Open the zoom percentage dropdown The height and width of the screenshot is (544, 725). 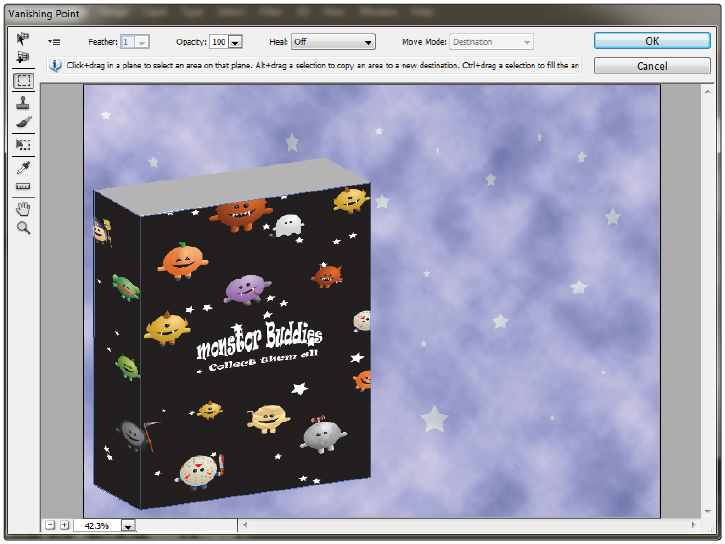(127, 525)
